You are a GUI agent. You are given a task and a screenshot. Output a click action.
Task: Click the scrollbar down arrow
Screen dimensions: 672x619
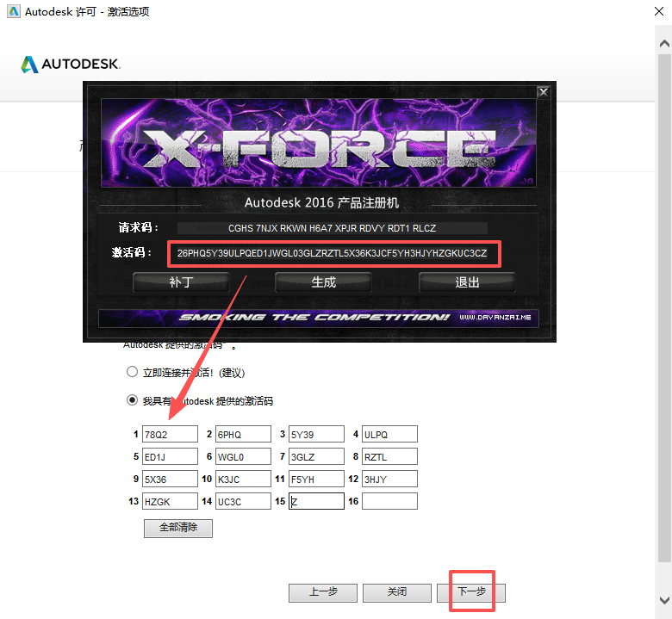tap(664, 600)
